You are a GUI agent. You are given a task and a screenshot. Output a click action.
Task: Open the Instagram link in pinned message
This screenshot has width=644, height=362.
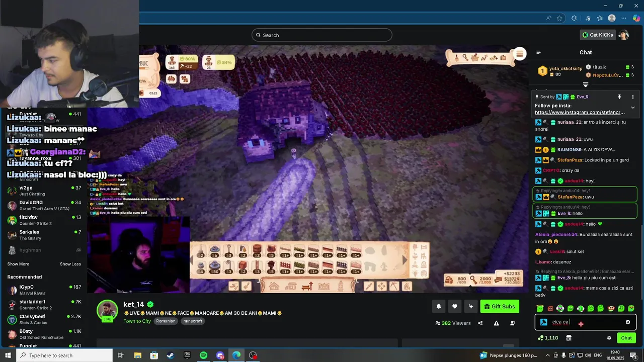pos(580,113)
